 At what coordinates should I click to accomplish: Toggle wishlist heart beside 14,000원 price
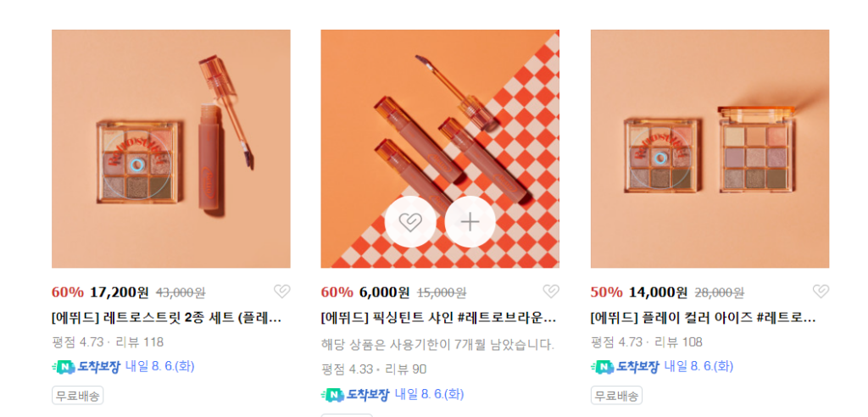tap(821, 292)
